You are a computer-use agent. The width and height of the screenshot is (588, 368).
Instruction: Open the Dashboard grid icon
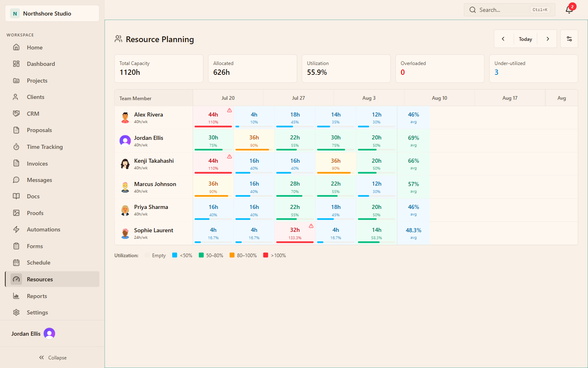[x=16, y=64]
